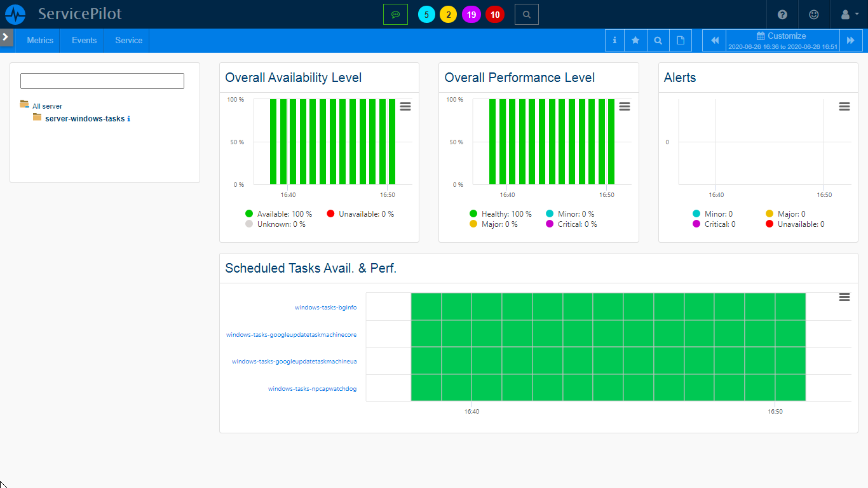Click the document page icon in toolbar
This screenshot has height=488, width=868.
680,41
